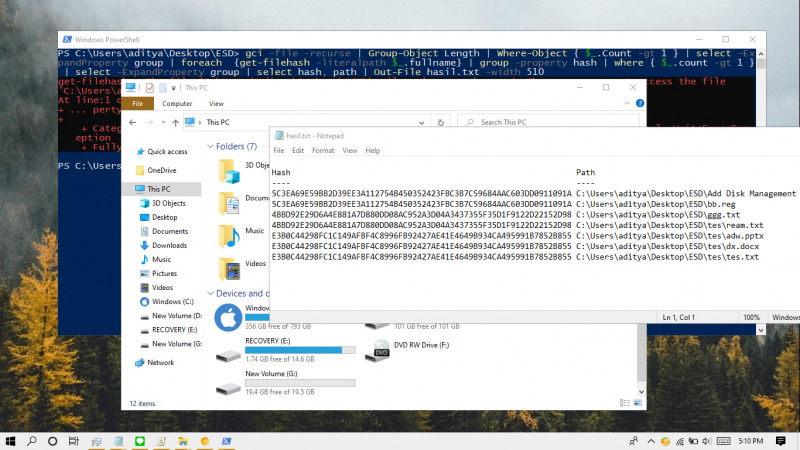Switch Explorer to details view
The height and width of the screenshot is (450, 800).
point(625,403)
